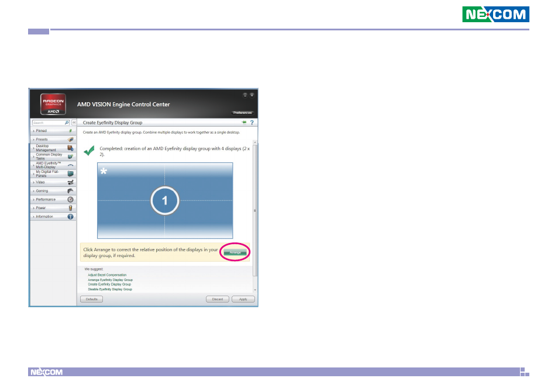Screen dimensions: 558x392
Task: Expand the Pinned section chevron
Action: click(33, 131)
